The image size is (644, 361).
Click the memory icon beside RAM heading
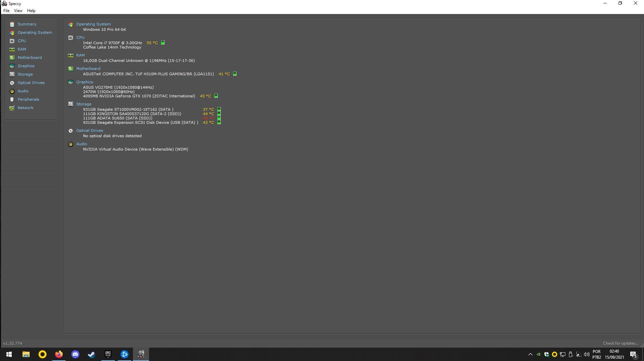[x=71, y=55]
